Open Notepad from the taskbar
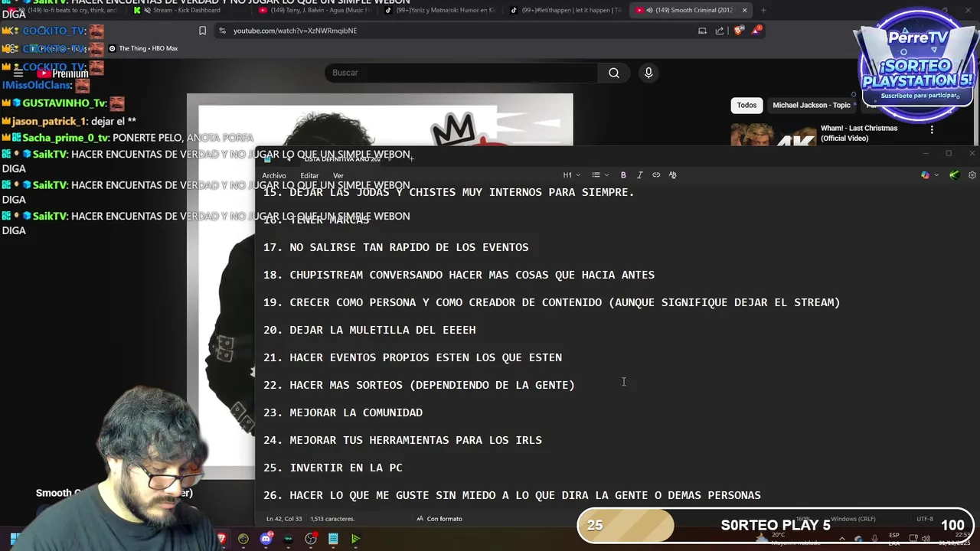The height and width of the screenshot is (551, 980). 333,539
